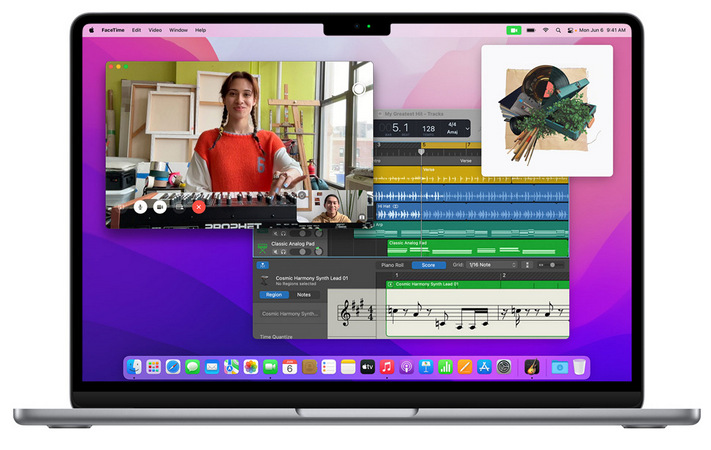The height and width of the screenshot is (450, 711).
Task: Open the Video menu in menu bar
Action: pyautogui.click(x=155, y=30)
